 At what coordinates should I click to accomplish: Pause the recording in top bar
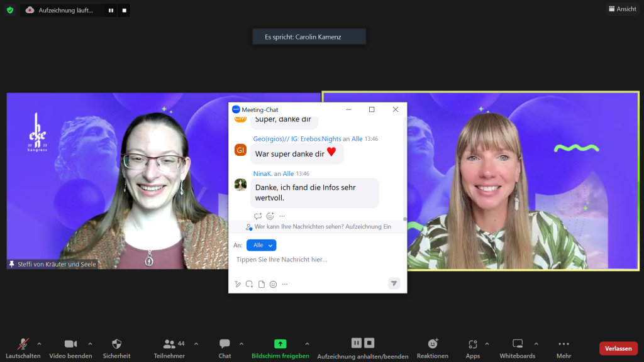coord(111,10)
